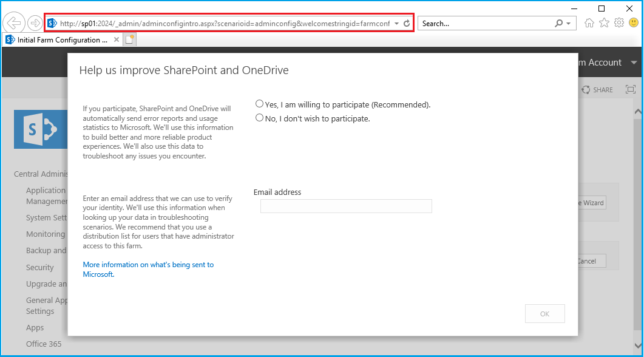The image size is (644, 357).
Task: Click the browser Back arrow button
Action: [13, 23]
